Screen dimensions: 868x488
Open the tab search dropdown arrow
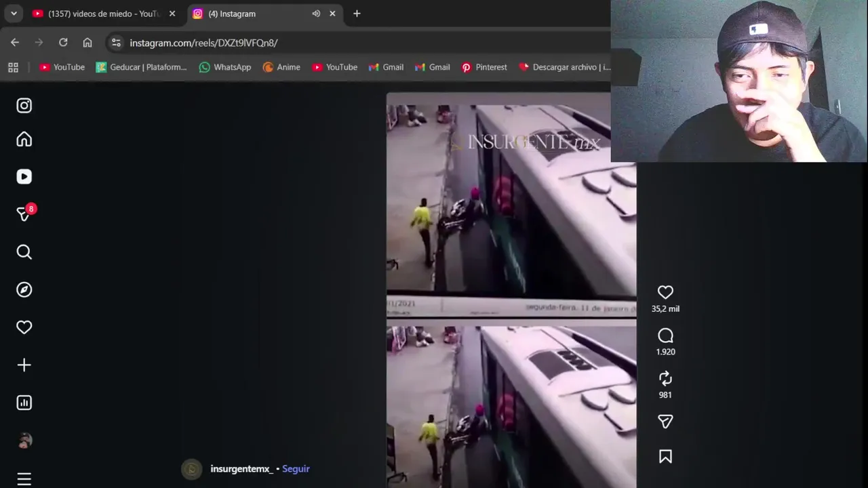(14, 14)
